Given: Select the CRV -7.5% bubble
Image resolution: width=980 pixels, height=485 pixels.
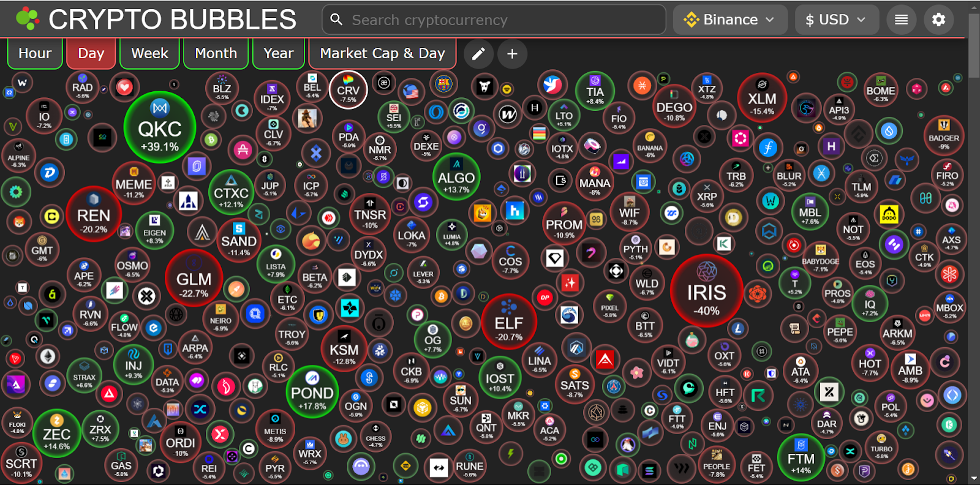Looking at the screenshot, I should point(349,89).
